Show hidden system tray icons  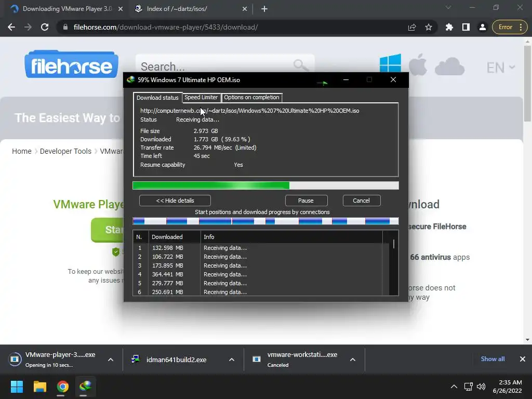[x=454, y=387]
